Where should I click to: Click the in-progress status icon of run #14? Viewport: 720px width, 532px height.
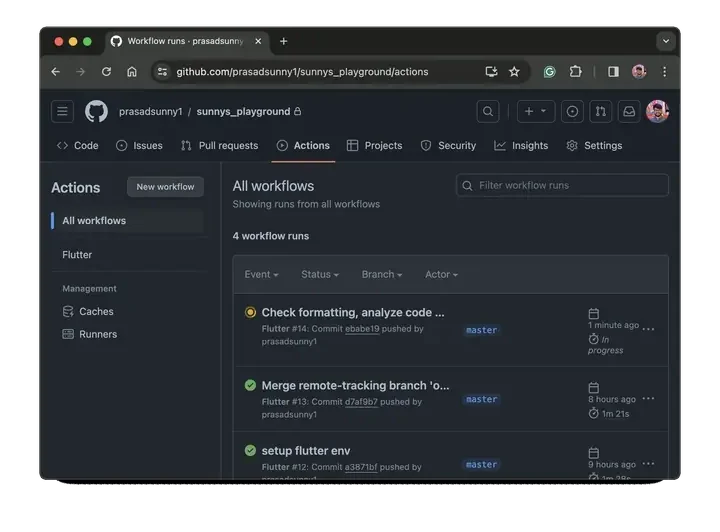[x=250, y=313]
